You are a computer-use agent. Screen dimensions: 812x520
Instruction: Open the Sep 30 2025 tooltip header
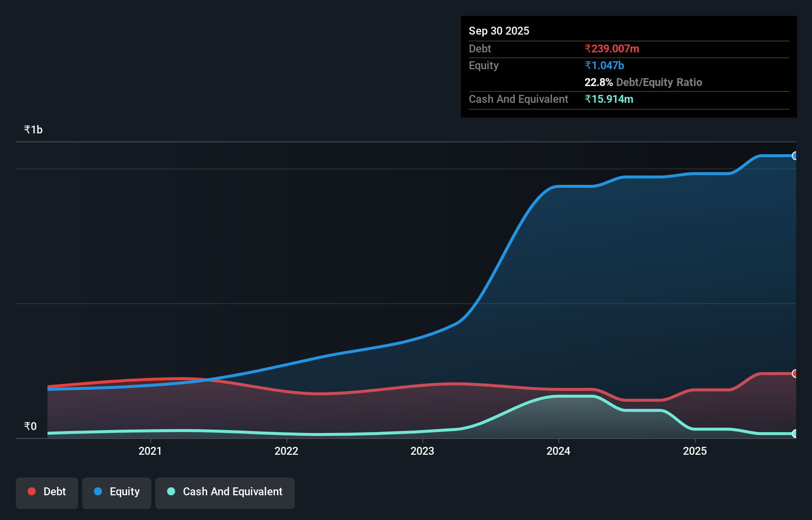499,31
